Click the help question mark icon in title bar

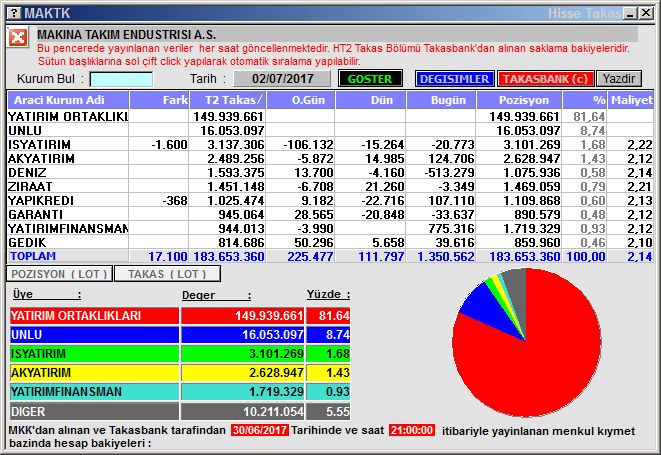[x=14, y=13]
